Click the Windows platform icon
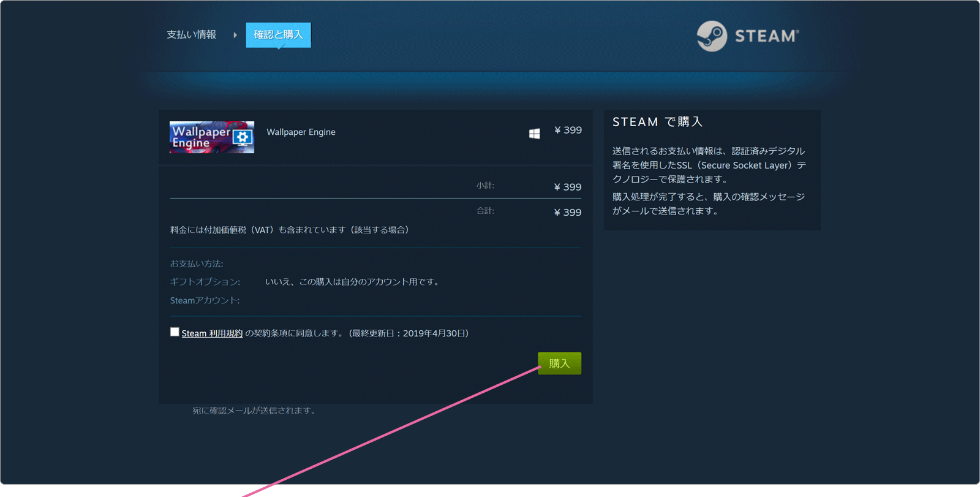 point(535,134)
